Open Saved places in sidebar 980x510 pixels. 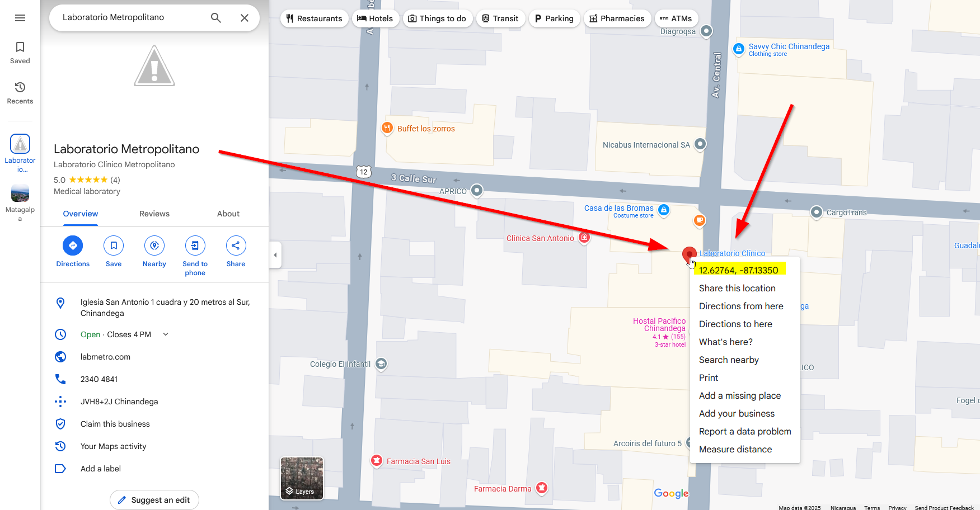[x=20, y=53]
